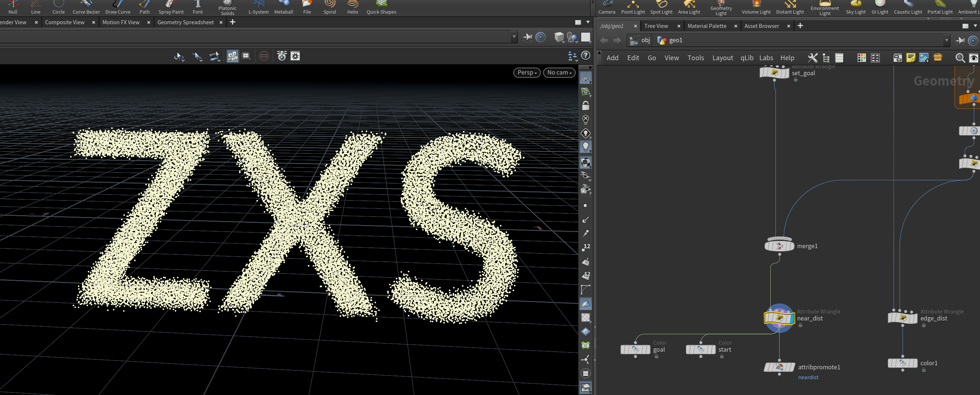Open the Layout menu in network editor
980x395 pixels.
pyautogui.click(x=722, y=58)
